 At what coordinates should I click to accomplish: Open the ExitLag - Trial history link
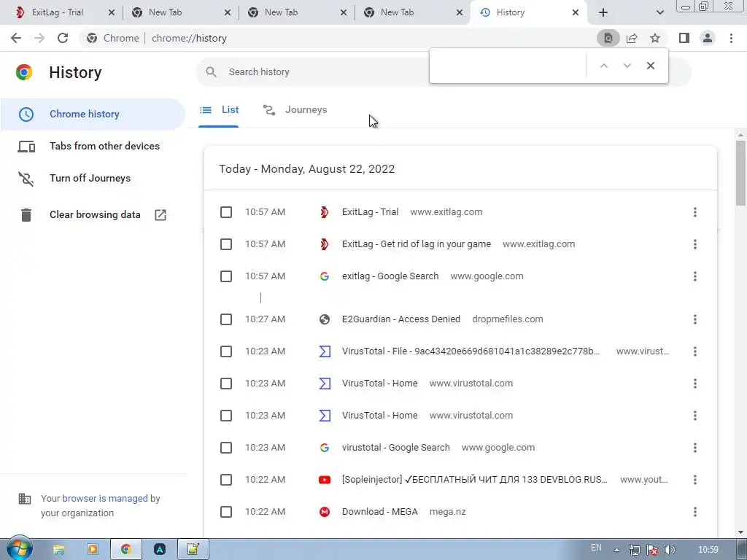point(370,212)
